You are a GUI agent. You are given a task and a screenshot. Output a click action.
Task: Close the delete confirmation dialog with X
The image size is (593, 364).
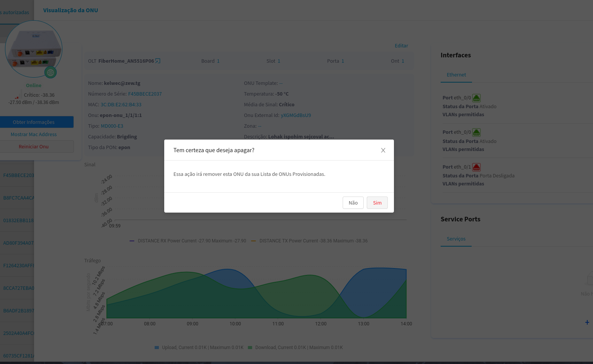[383, 150]
